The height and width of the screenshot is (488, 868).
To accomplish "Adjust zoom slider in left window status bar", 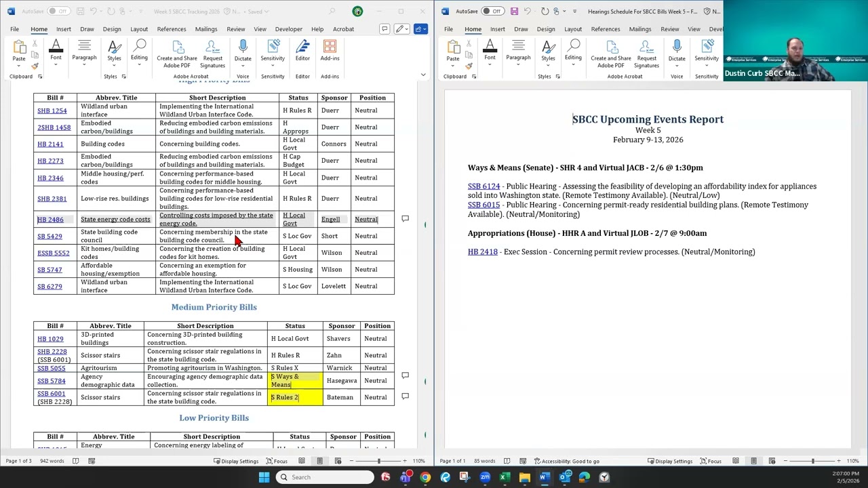I will point(379,461).
